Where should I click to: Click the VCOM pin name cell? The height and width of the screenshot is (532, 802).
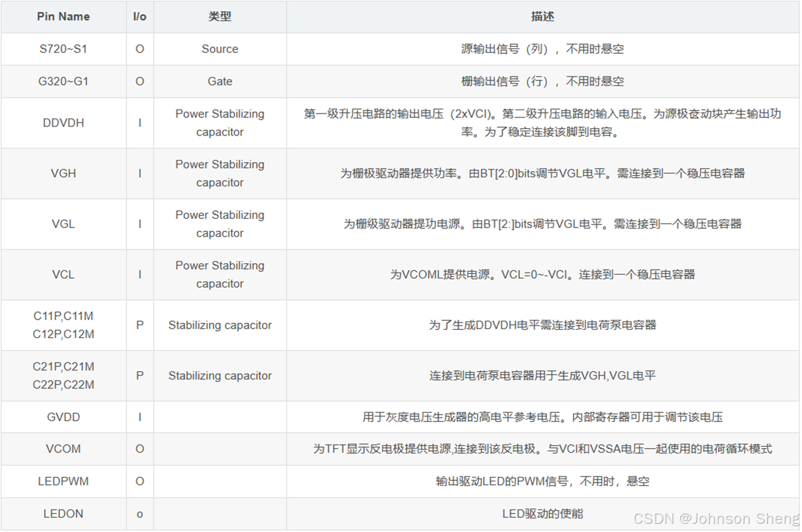63,449
